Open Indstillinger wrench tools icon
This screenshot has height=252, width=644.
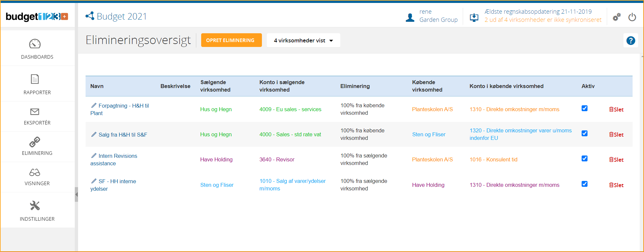pos(35,206)
